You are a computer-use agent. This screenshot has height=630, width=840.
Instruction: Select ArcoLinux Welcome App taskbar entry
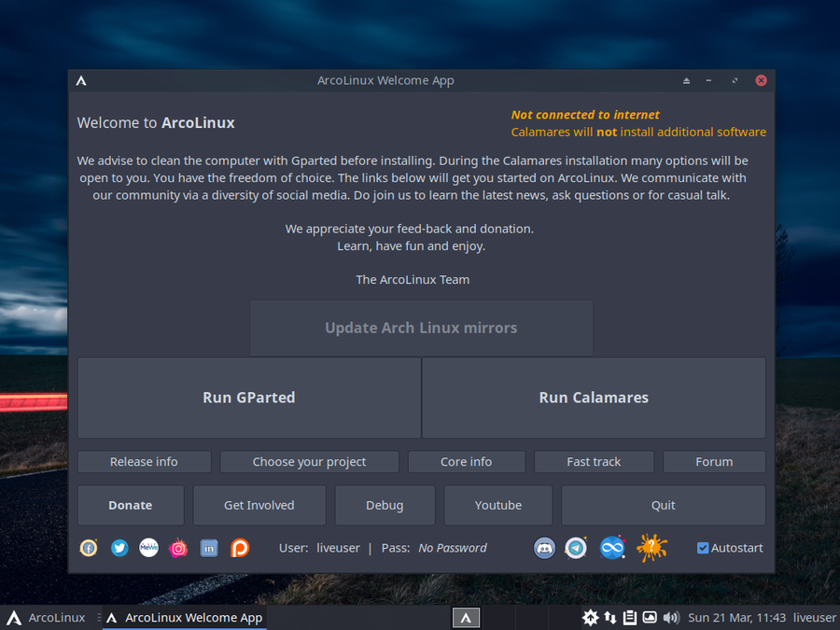tap(185, 618)
